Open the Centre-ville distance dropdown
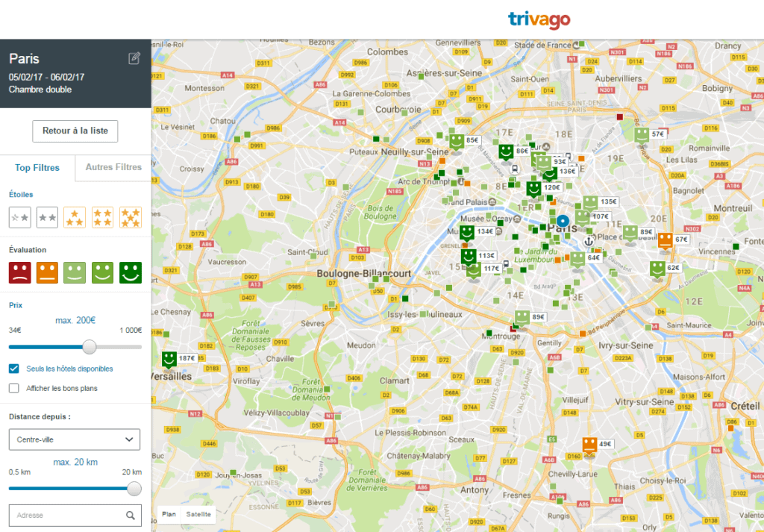Viewport: 764px width, 532px height. tap(75, 439)
